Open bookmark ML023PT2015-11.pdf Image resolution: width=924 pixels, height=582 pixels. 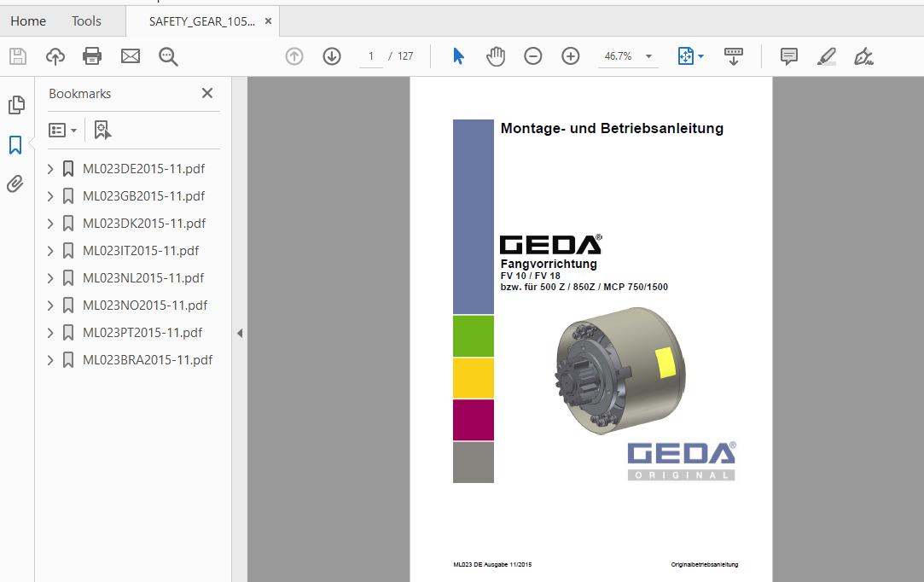coord(142,333)
